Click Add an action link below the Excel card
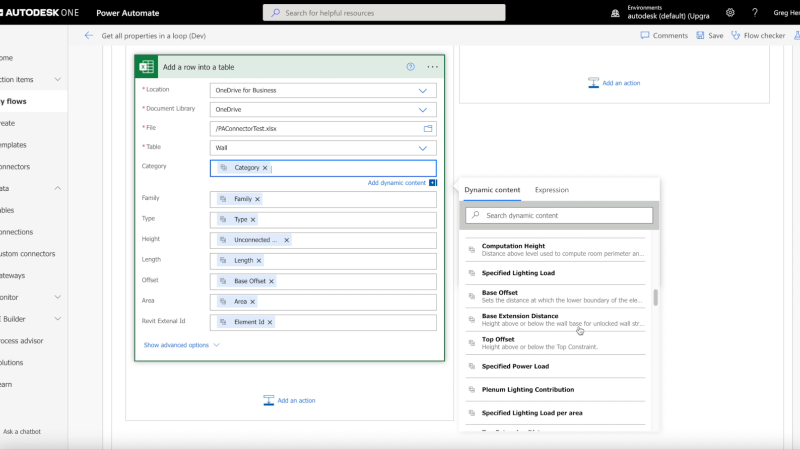This screenshot has height=450, width=800. [x=296, y=401]
